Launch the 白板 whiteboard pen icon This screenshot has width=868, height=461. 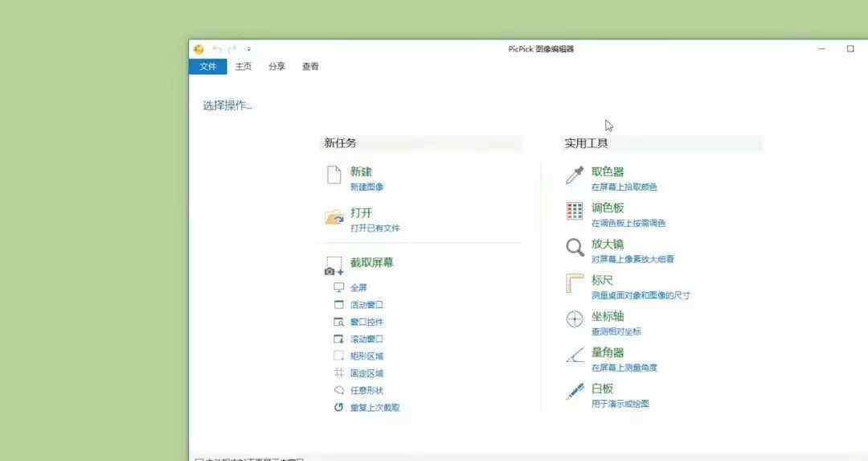tap(575, 391)
